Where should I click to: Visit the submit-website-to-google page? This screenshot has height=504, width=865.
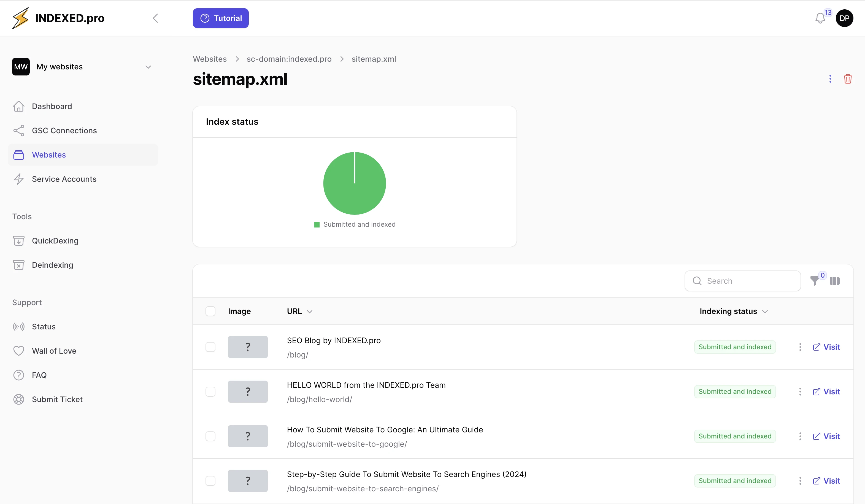click(x=826, y=436)
